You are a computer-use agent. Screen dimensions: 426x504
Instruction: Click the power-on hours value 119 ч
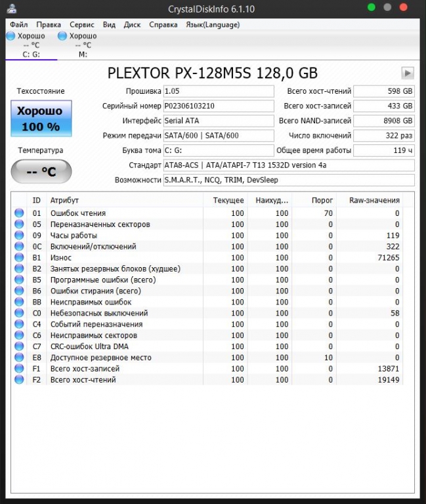(x=384, y=150)
